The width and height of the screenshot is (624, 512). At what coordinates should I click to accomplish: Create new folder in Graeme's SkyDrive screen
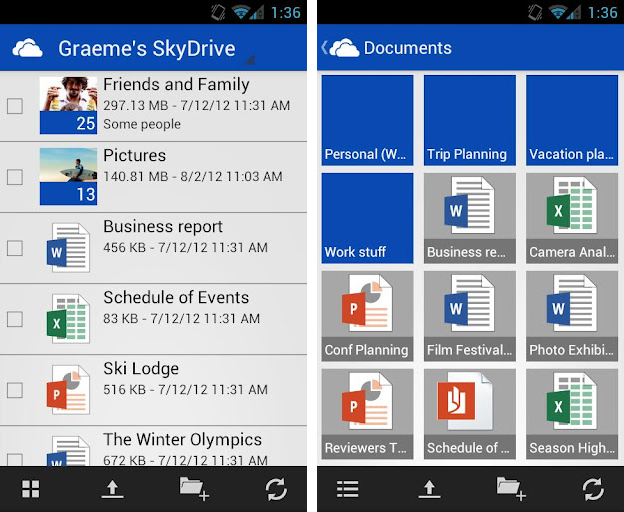194,488
